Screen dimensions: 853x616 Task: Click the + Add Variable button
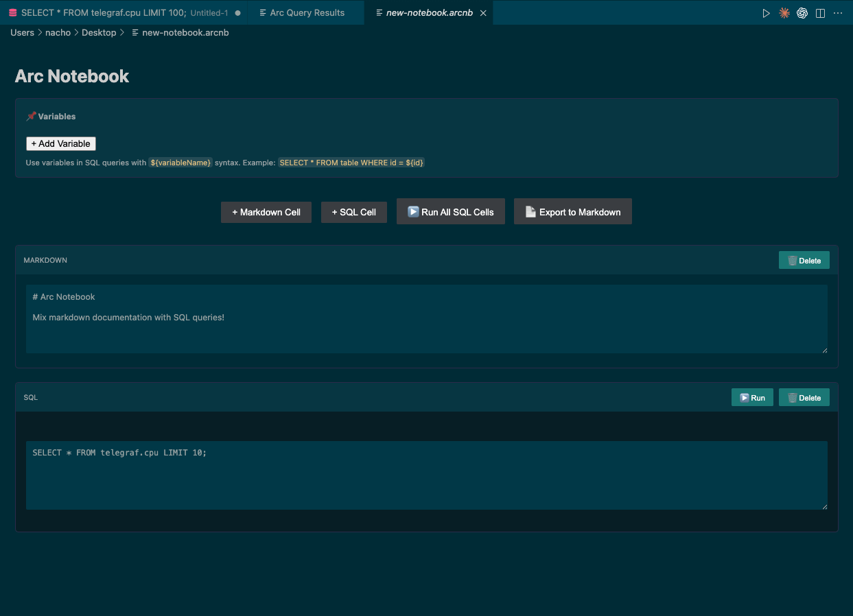coord(61,143)
